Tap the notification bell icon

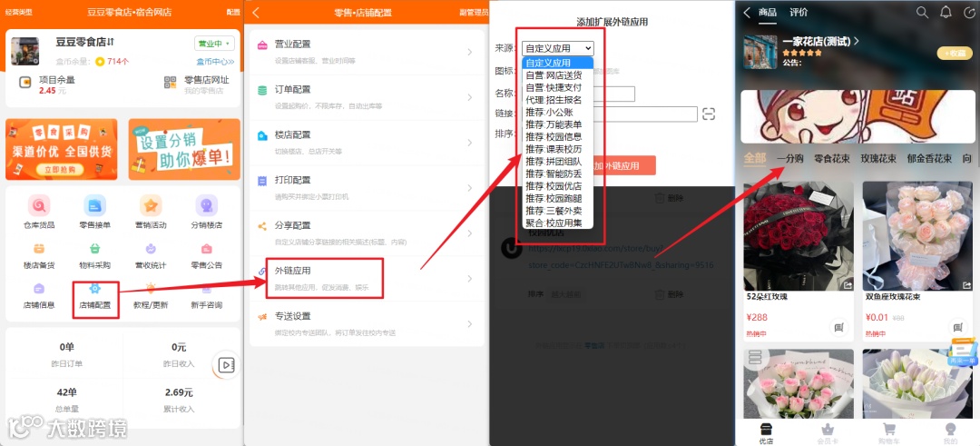946,12
